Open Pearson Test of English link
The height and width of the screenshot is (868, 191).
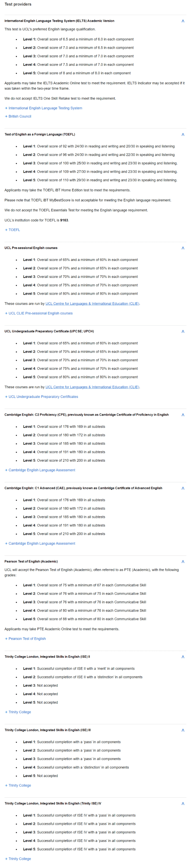tap(25, 638)
